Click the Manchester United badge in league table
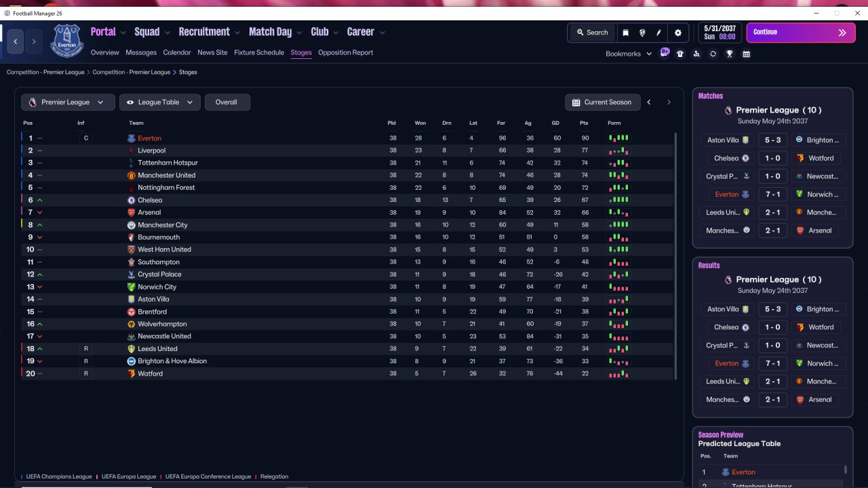This screenshot has height=488, width=868. coord(132,176)
